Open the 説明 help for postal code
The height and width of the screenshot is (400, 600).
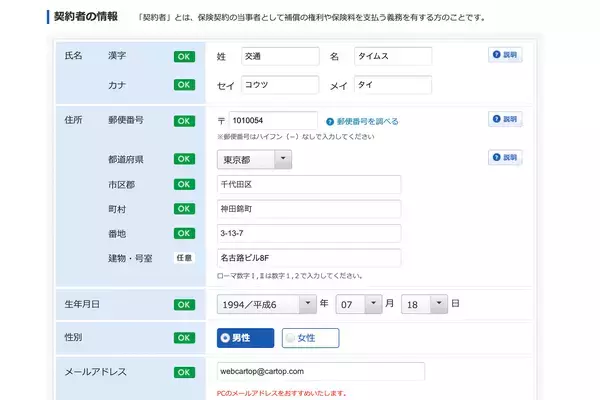[505, 119]
